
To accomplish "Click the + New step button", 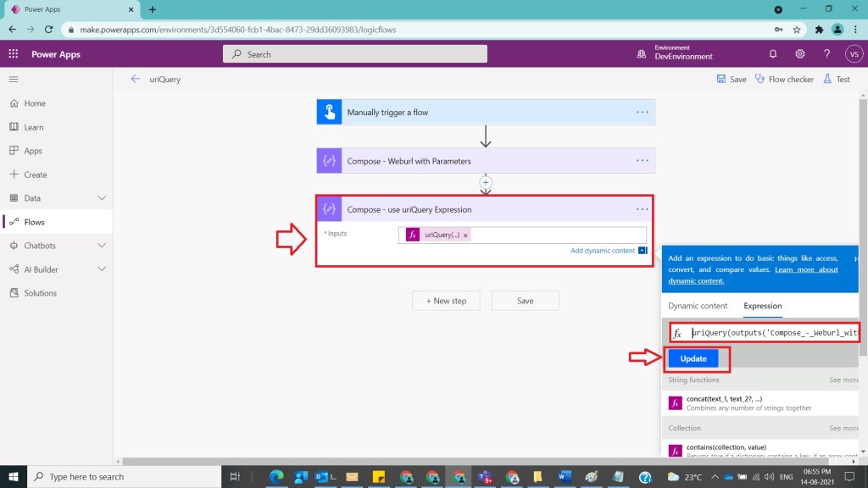I will (446, 301).
